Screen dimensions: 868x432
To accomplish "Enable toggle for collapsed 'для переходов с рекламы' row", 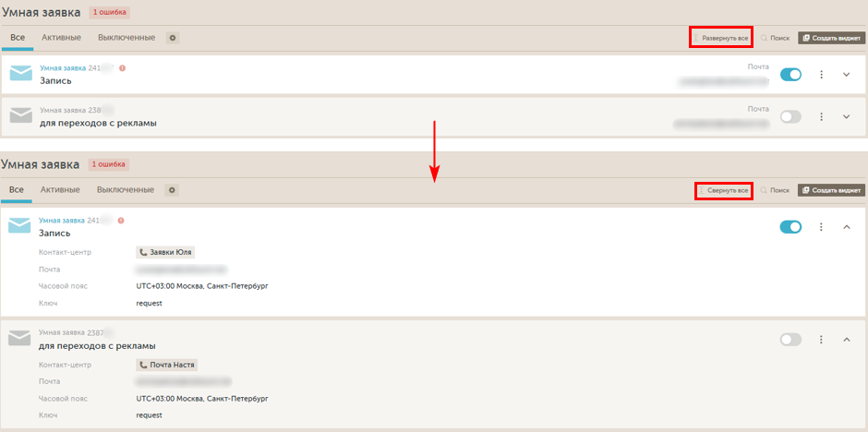I will tap(790, 116).
